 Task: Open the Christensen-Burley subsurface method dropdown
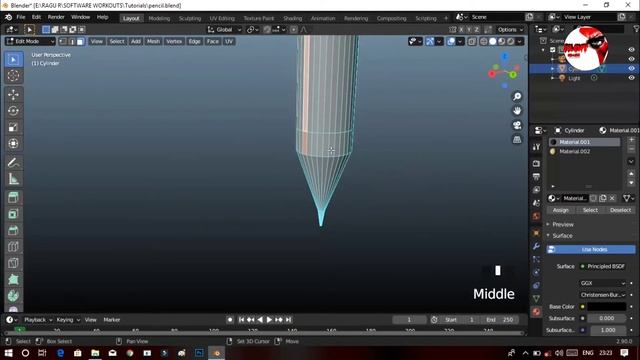click(x=602, y=295)
